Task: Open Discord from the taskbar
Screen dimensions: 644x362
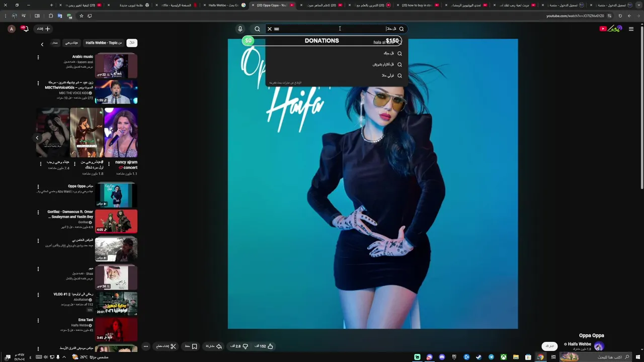Action: 442,357
